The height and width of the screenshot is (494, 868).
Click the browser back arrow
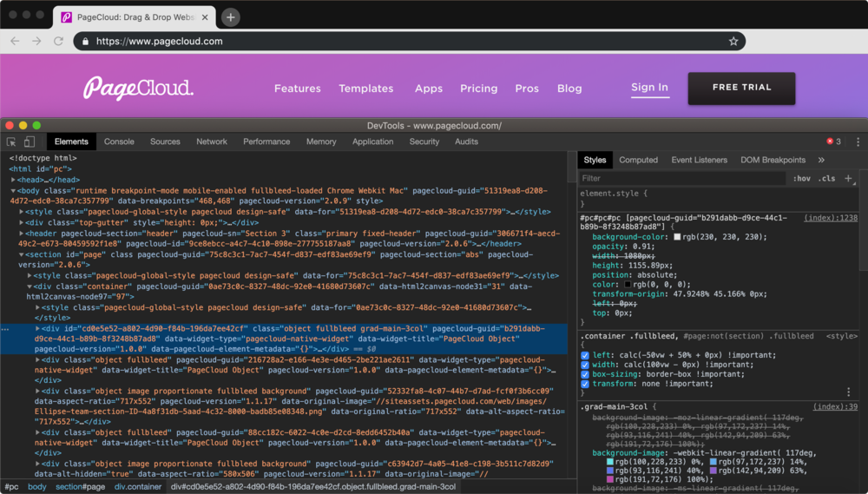coord(15,41)
